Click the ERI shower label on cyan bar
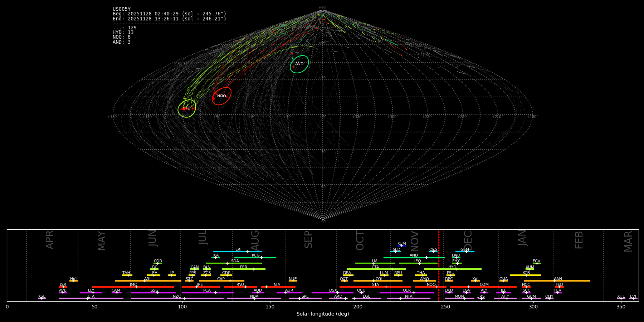Viewport: 644px width, 322px height. pos(238,250)
